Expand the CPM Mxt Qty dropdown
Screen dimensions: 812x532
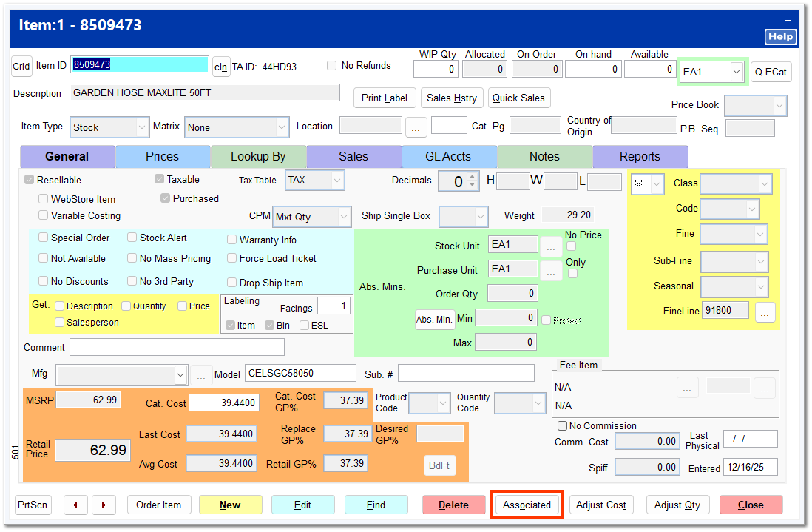click(x=343, y=217)
